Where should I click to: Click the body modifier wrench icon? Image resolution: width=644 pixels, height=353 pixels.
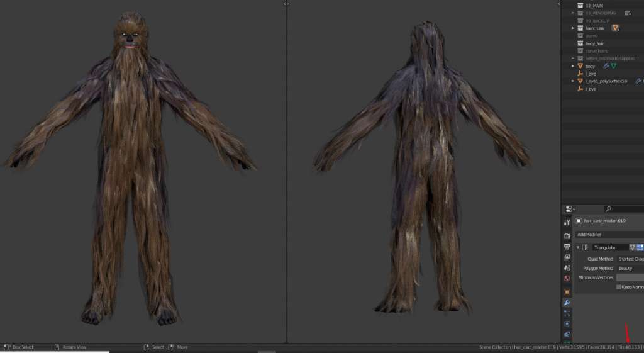coord(606,65)
